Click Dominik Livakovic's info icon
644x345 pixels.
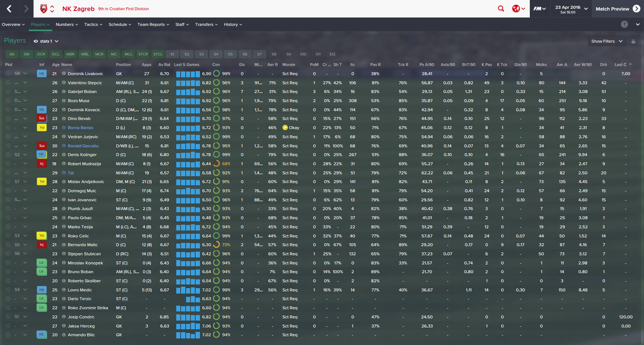[64, 73]
